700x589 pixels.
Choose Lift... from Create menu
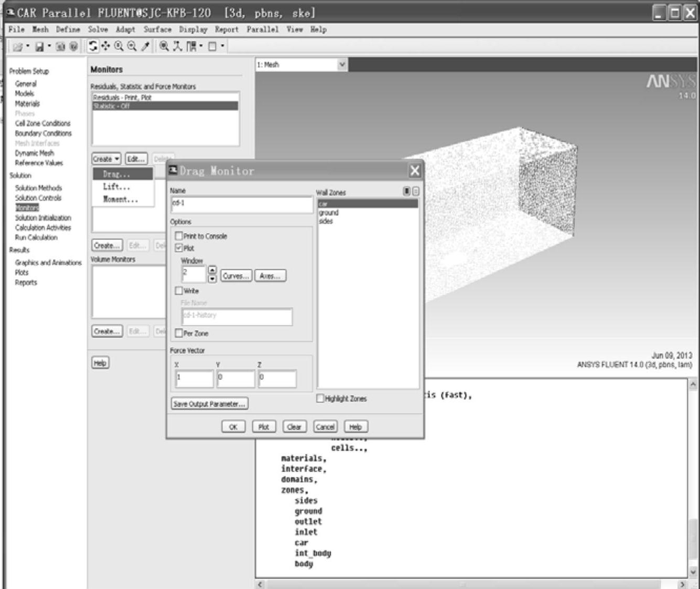[123, 187]
